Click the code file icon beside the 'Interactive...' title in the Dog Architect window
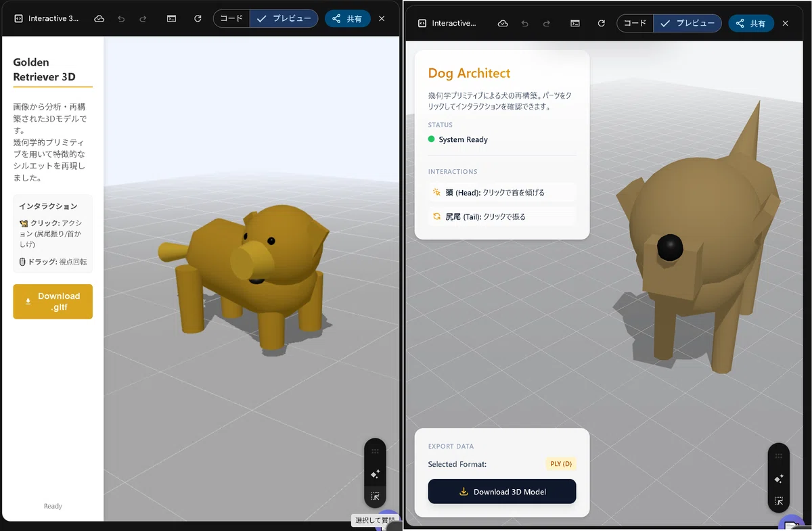This screenshot has width=812, height=531. coord(422,23)
